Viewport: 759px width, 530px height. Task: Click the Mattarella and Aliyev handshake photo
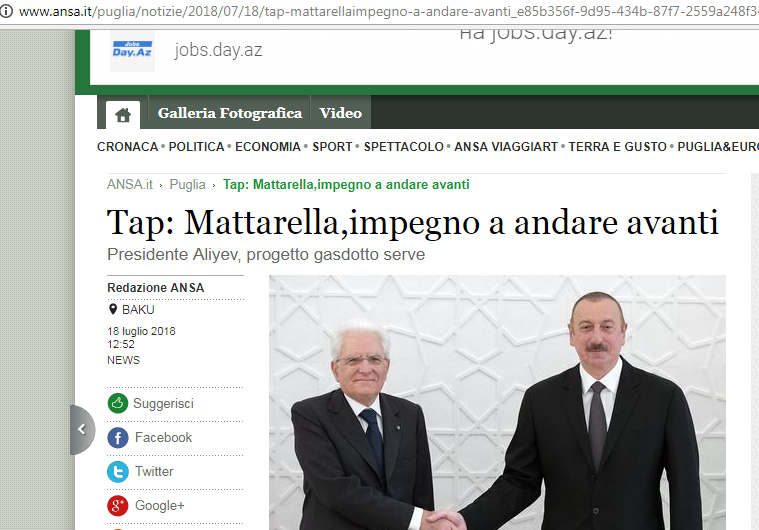497,402
